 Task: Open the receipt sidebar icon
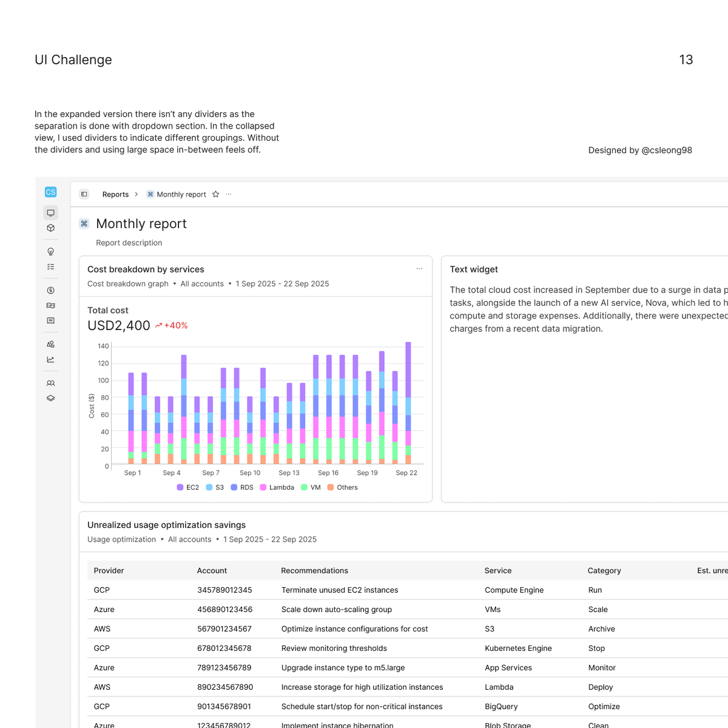(51, 320)
